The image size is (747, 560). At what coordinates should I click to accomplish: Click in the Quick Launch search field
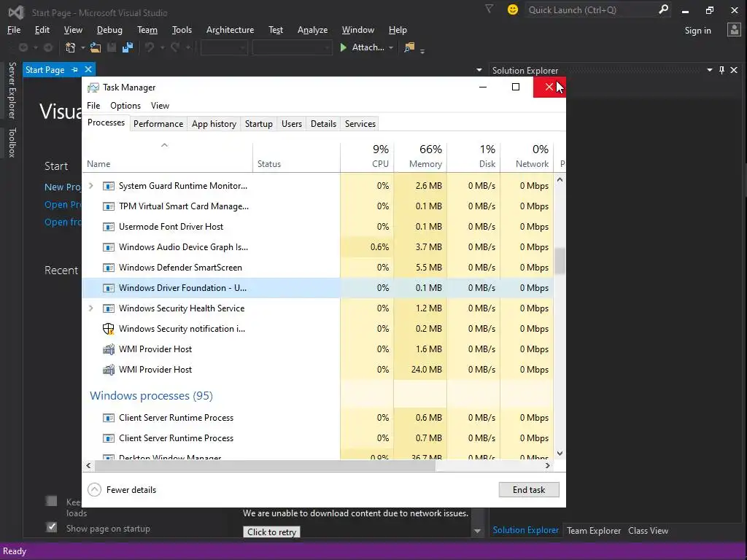pos(591,9)
